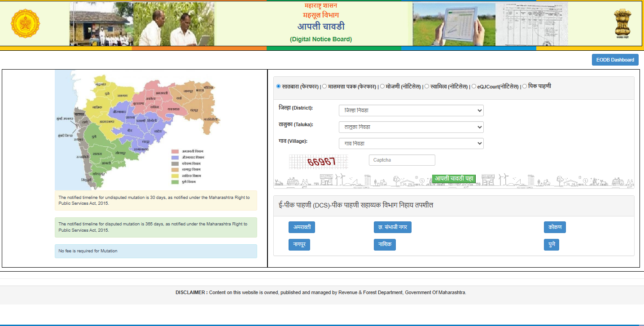Select the पिक पाहणी radio option
644x326 pixels.
click(525, 86)
